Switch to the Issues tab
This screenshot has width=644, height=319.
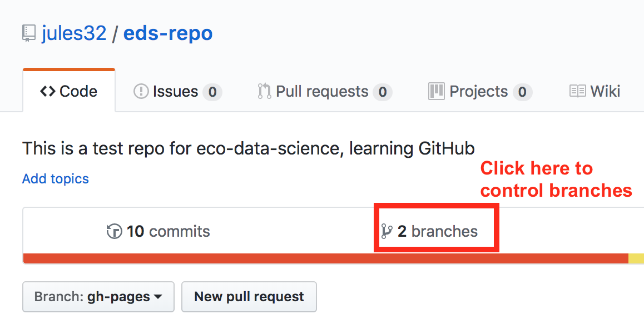coord(178,91)
